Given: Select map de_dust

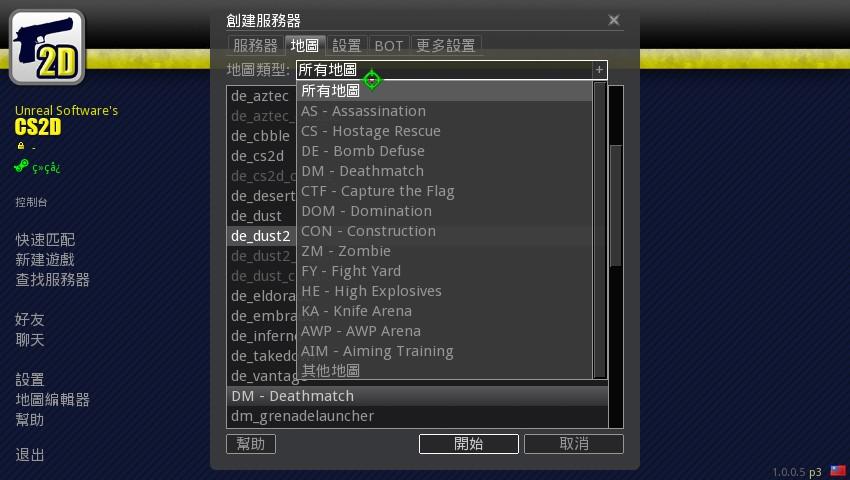Looking at the screenshot, I should [x=261, y=216].
